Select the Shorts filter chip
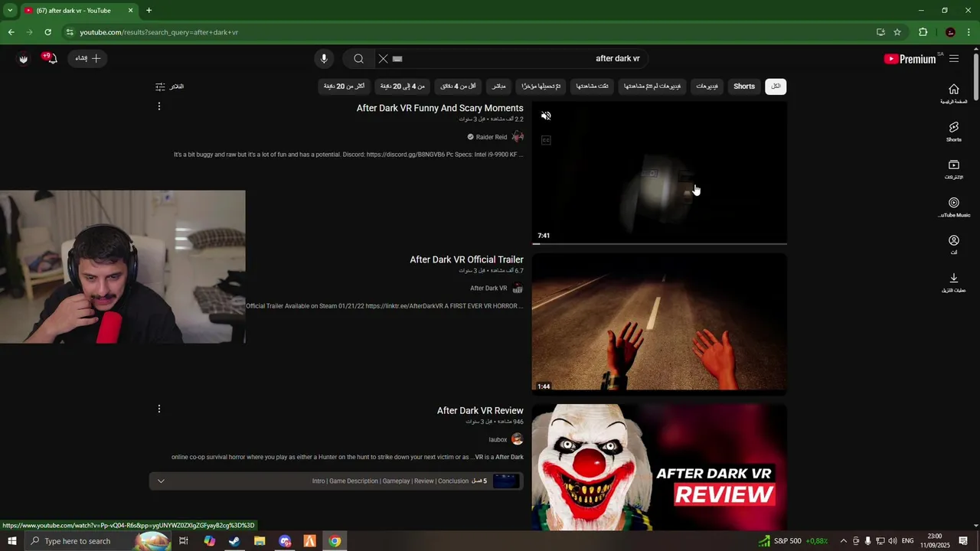The height and width of the screenshot is (551, 980). pyautogui.click(x=744, y=86)
